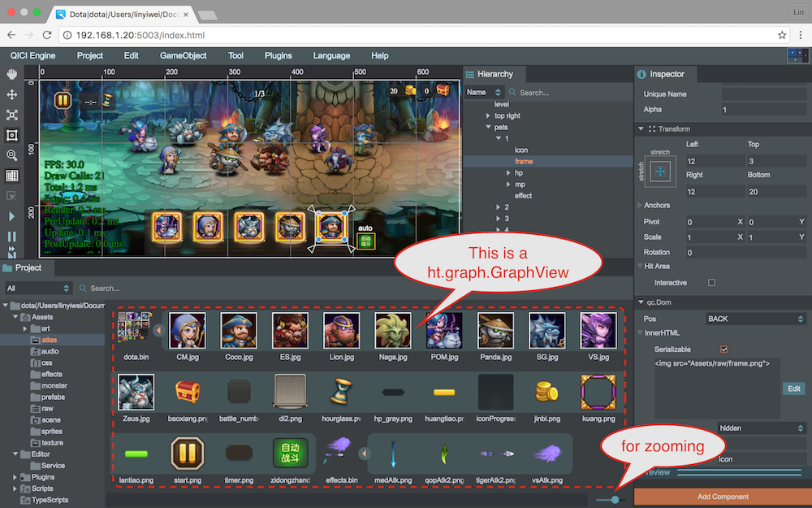812x508 pixels.
Task: Click the Edit button for InnerHTML
Action: 794,389
